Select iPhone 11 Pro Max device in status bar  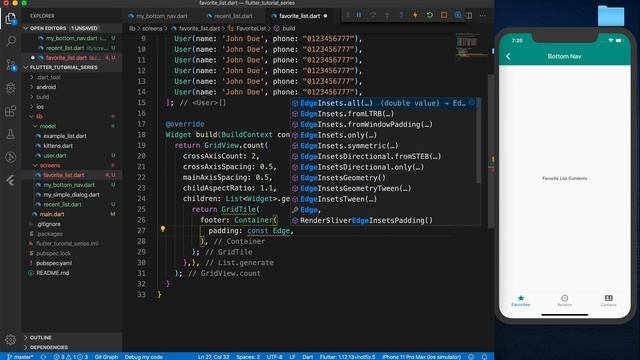pyautogui.click(x=422, y=357)
